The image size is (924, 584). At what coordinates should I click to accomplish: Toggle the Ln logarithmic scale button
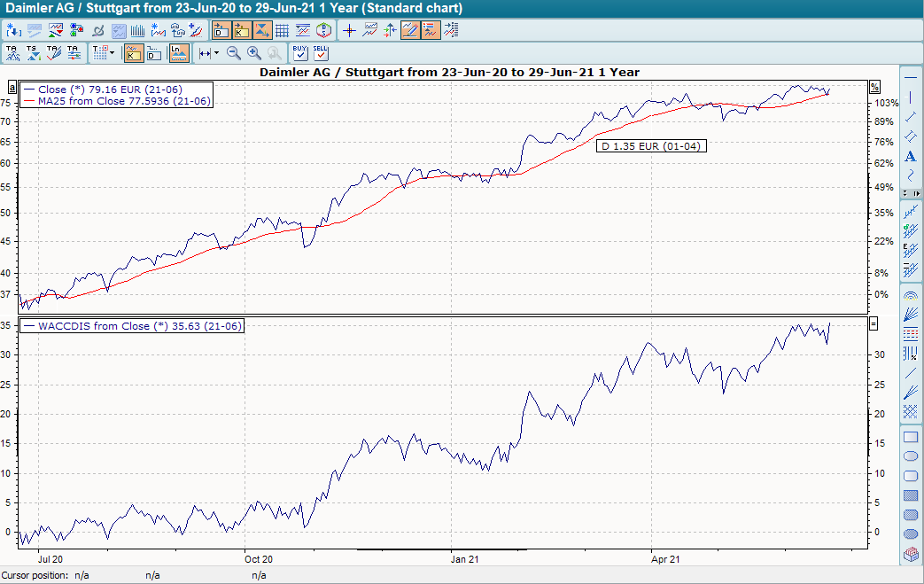pyautogui.click(x=178, y=51)
